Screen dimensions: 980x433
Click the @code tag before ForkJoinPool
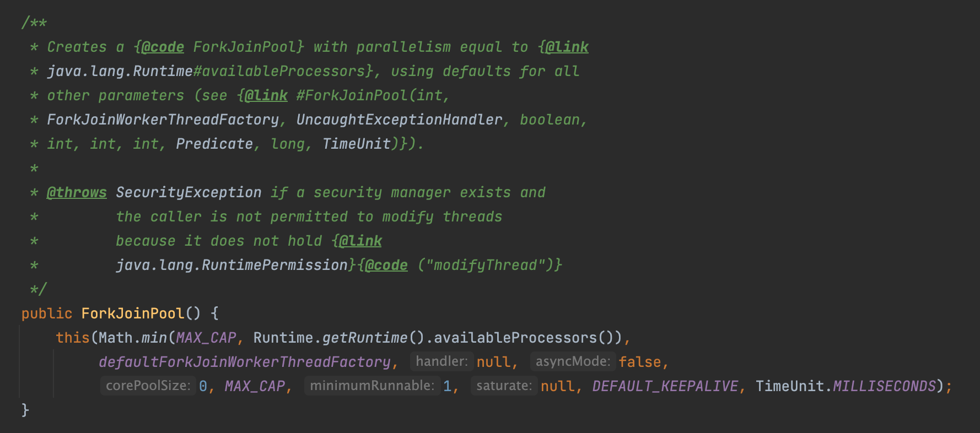pyautogui.click(x=163, y=47)
